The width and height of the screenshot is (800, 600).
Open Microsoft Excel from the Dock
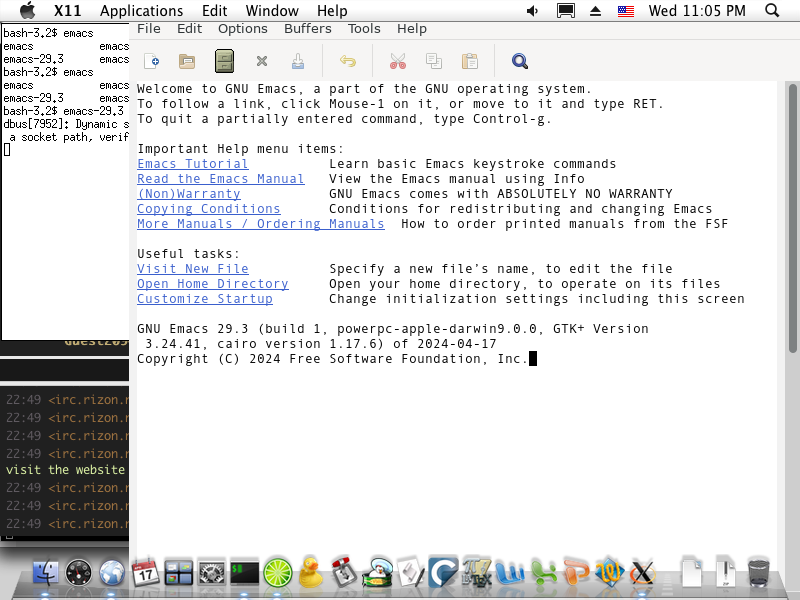(x=544, y=572)
